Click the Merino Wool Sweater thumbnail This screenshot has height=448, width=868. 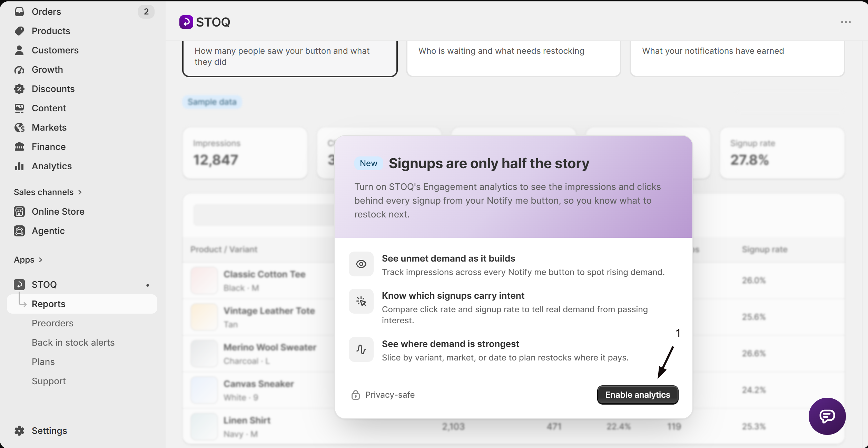click(x=204, y=354)
